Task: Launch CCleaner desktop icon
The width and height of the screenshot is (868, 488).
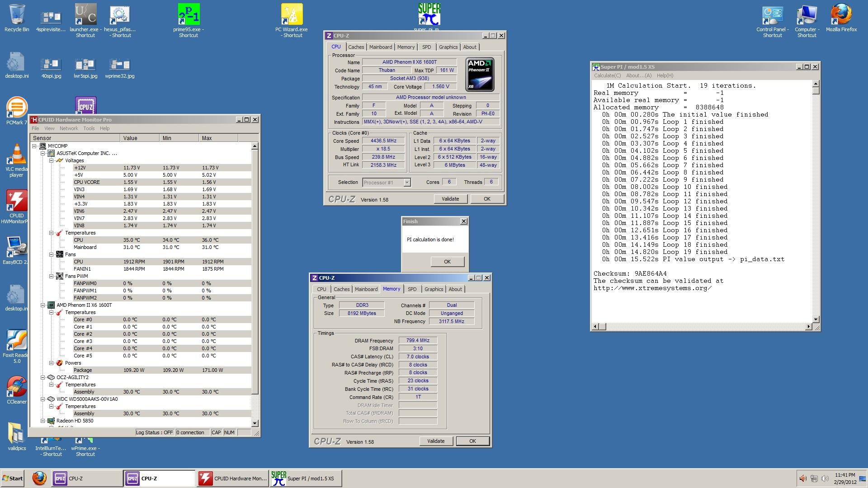Action: pos(16,390)
